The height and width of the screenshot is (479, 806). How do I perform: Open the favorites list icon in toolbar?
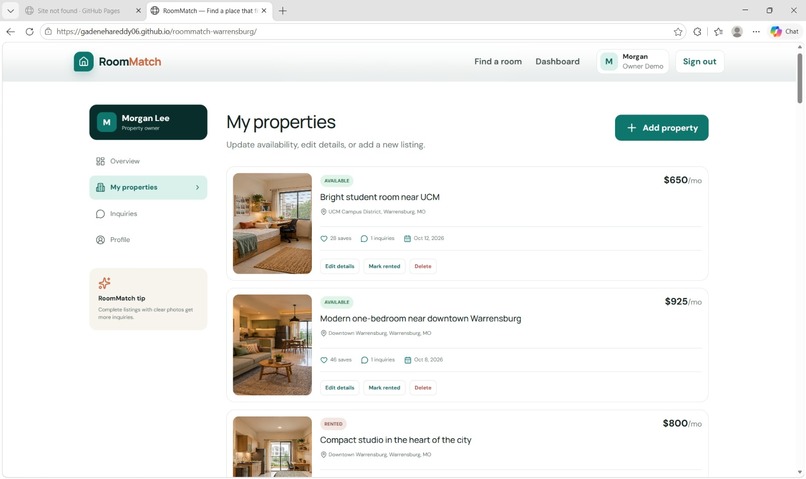tap(718, 32)
